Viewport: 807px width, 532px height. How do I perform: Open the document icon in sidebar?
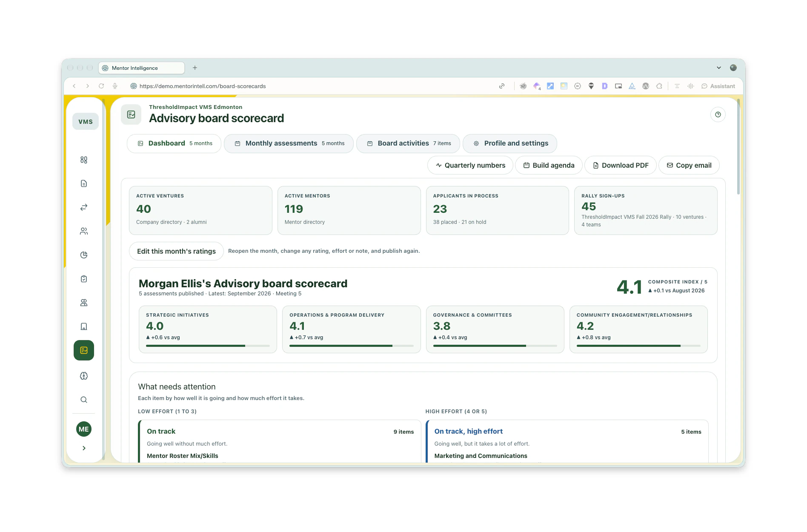(84, 183)
